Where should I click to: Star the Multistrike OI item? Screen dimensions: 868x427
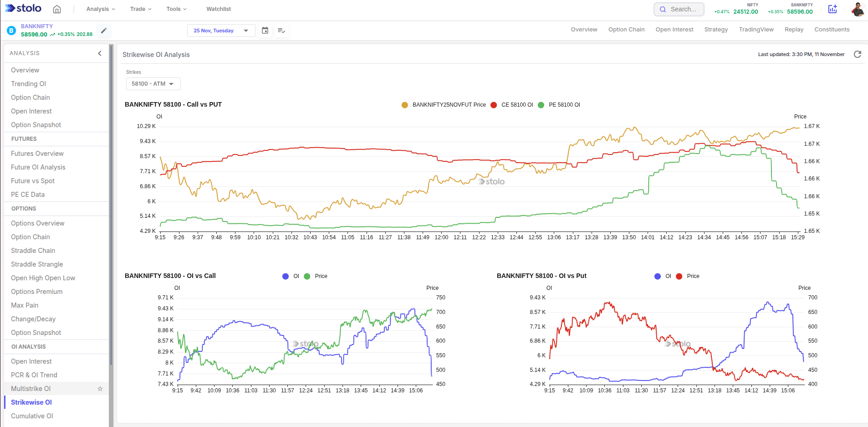point(100,389)
